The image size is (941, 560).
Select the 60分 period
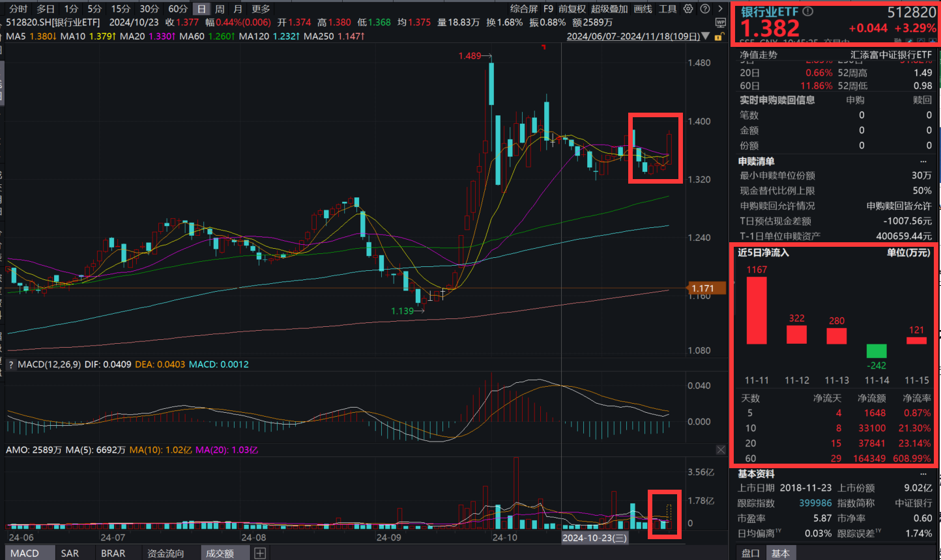tap(178, 8)
